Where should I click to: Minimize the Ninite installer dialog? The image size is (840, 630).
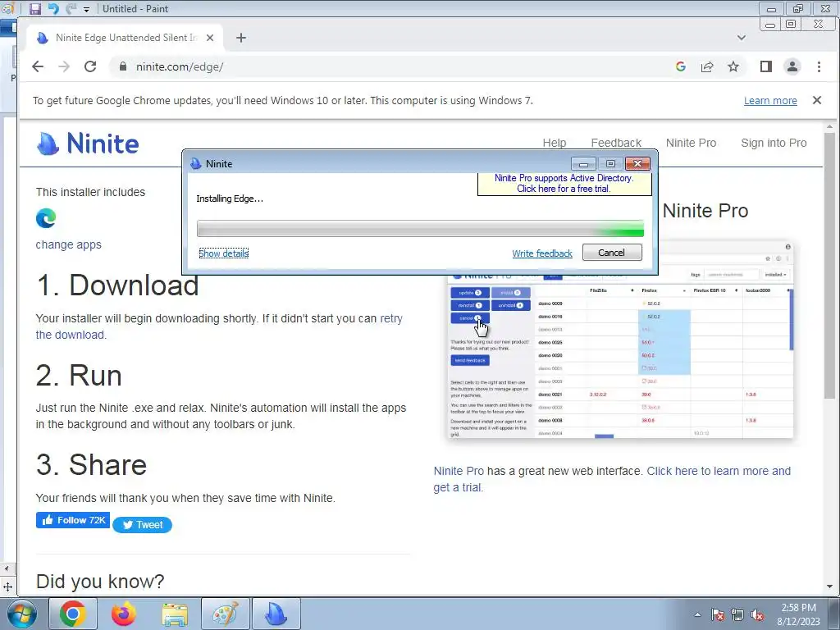583,164
